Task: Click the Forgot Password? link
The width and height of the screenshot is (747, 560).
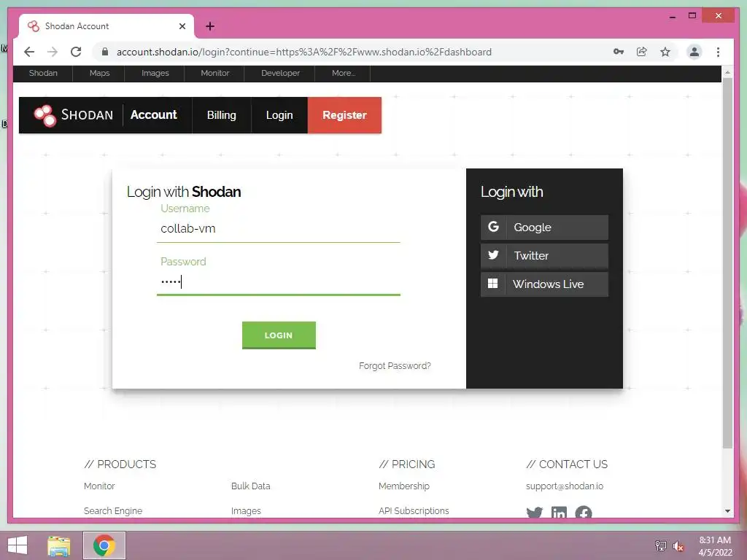Action: (395, 366)
